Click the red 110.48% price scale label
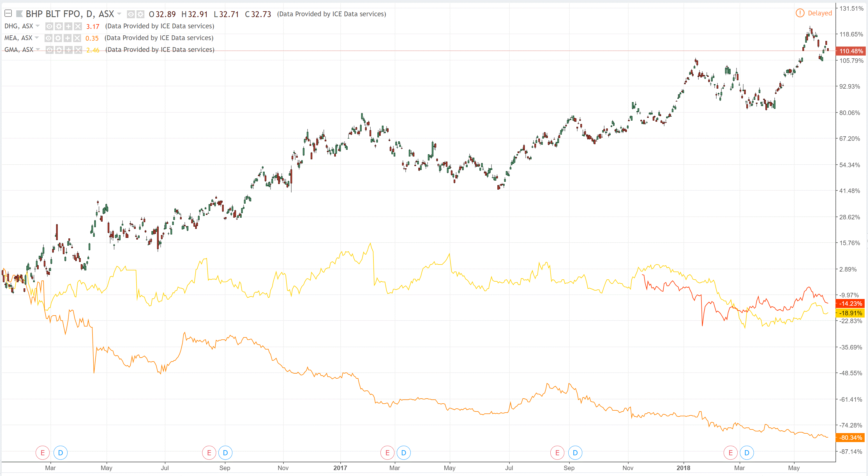868x476 pixels. [851, 51]
